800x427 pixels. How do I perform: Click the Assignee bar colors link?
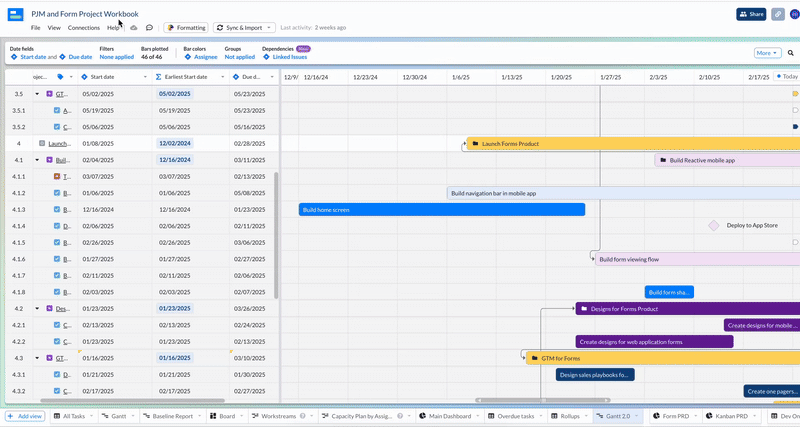point(206,57)
